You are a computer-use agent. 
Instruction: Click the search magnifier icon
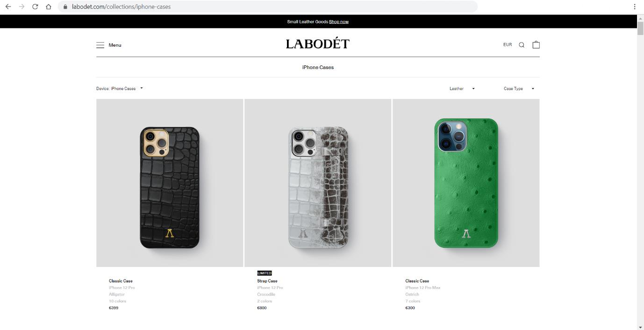coord(522,45)
